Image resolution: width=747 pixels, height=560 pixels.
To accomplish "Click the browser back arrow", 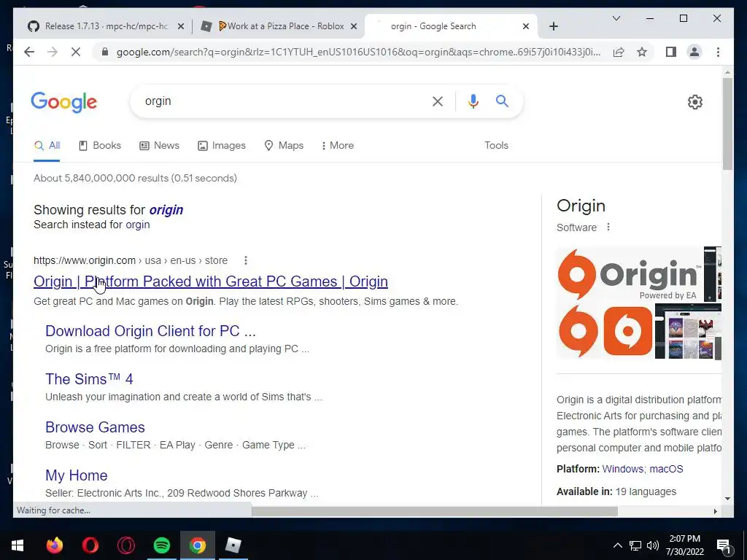I will (29, 52).
